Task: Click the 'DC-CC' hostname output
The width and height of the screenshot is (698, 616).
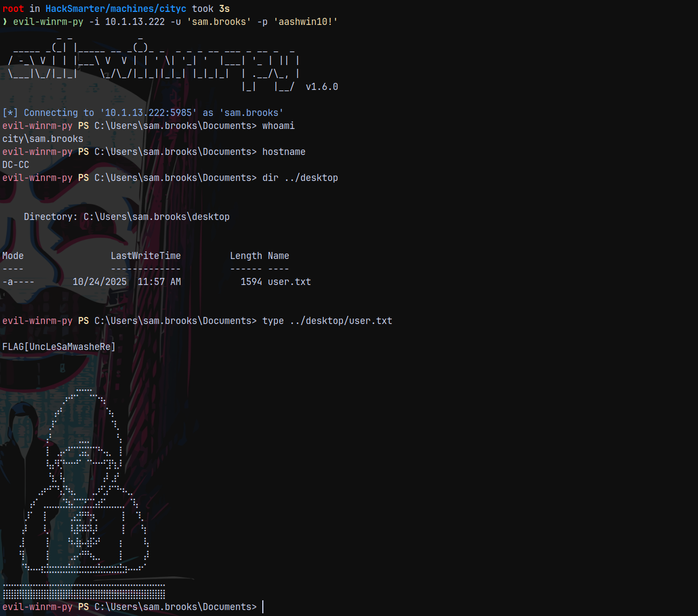Action: (16, 165)
